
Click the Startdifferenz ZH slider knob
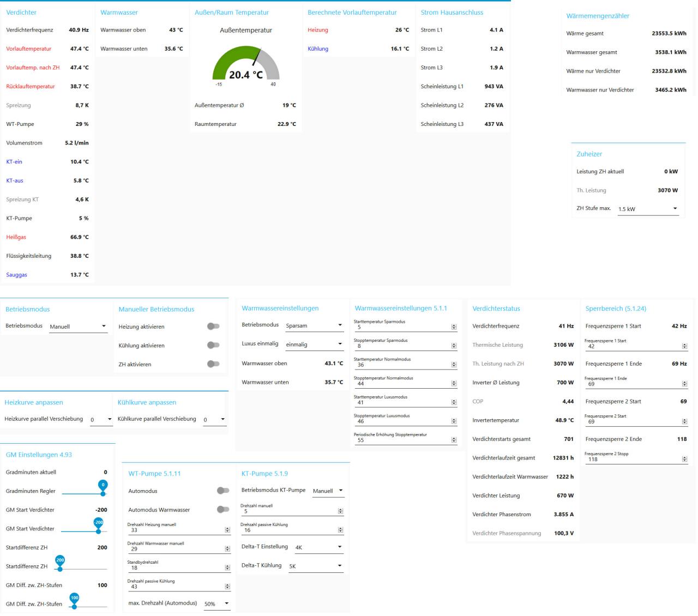pyautogui.click(x=60, y=569)
